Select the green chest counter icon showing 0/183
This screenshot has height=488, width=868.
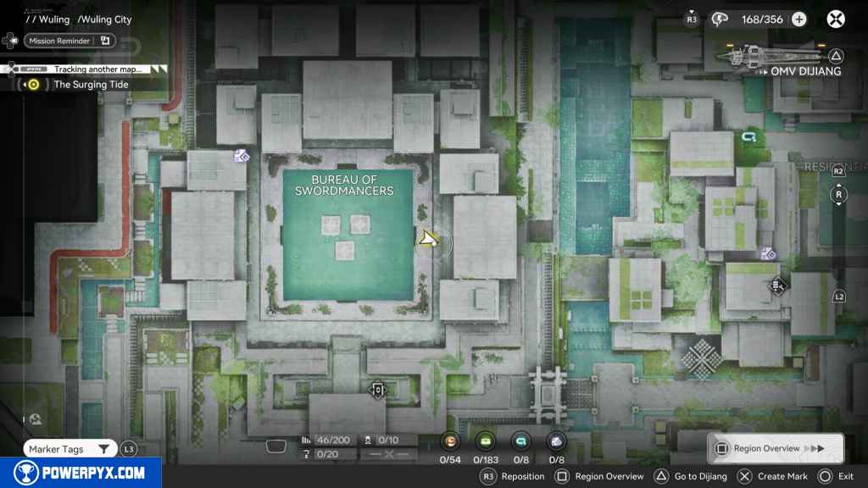[x=486, y=441]
